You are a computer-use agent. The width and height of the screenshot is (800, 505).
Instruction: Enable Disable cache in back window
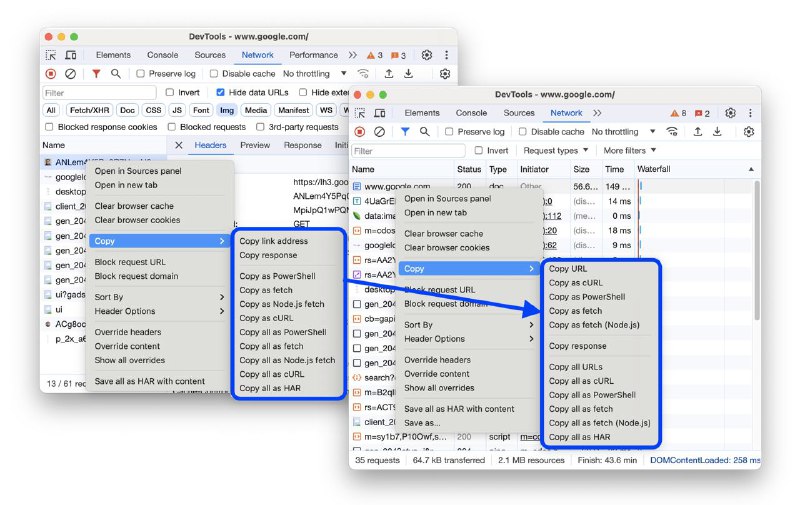point(214,74)
